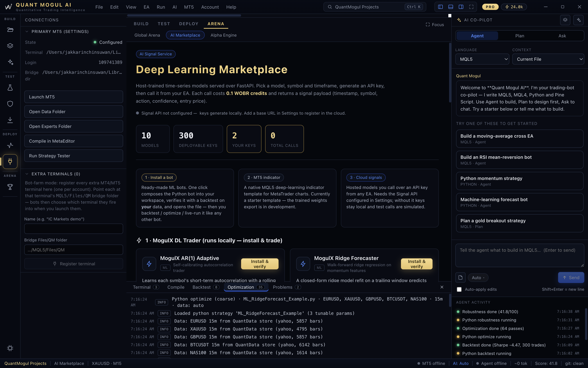This screenshot has width=588, height=368.
Task: Click the fullscreen layout icon in title bar
Action: point(471,7)
